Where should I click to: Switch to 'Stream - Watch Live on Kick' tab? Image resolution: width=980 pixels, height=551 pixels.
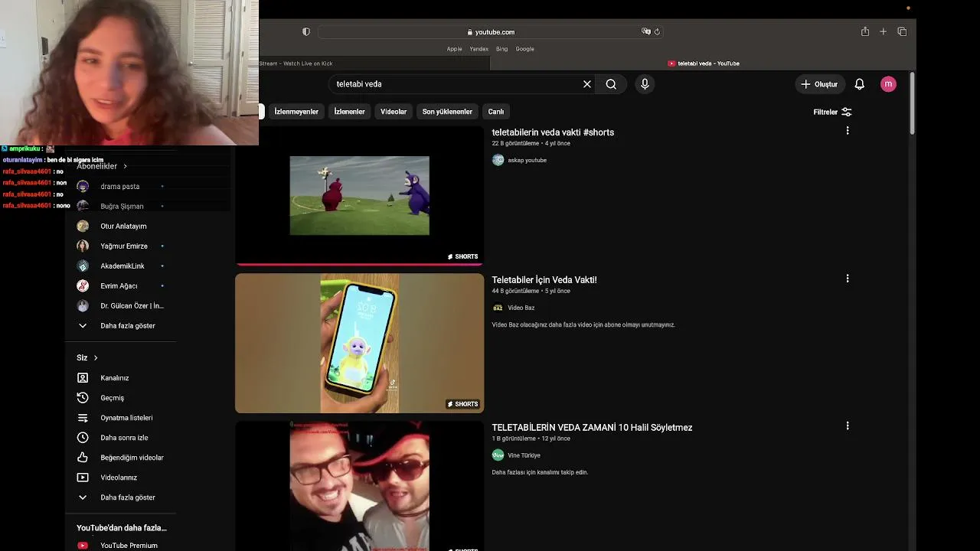click(x=296, y=64)
